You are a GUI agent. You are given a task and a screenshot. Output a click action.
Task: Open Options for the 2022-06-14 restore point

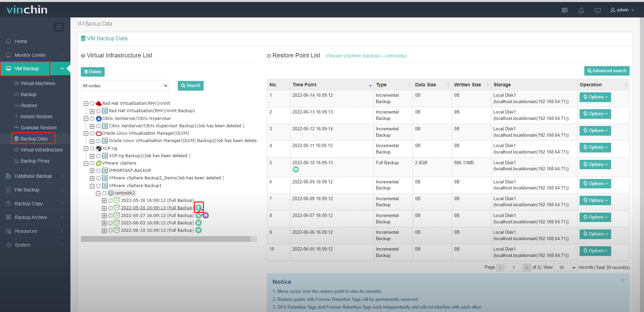pos(595,97)
